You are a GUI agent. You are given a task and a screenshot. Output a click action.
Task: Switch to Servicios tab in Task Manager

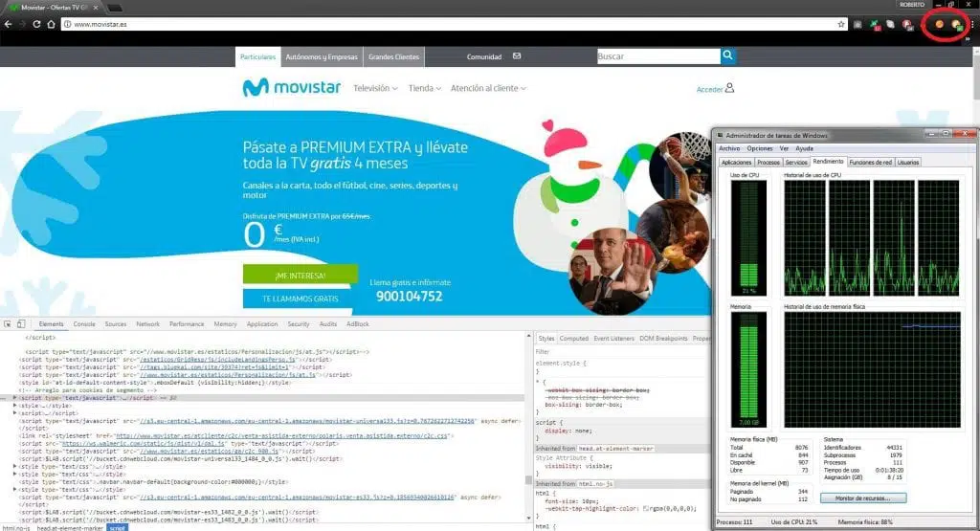pyautogui.click(x=795, y=163)
